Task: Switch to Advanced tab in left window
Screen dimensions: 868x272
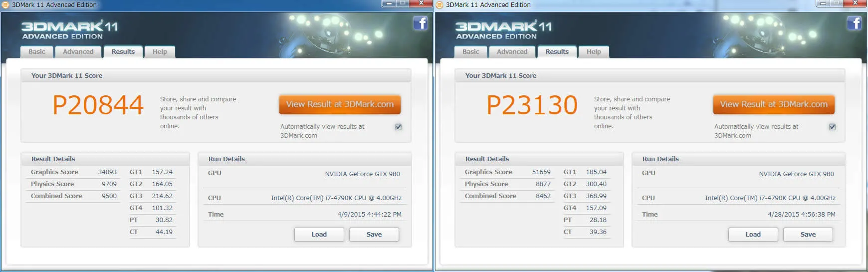Action: [x=78, y=52]
